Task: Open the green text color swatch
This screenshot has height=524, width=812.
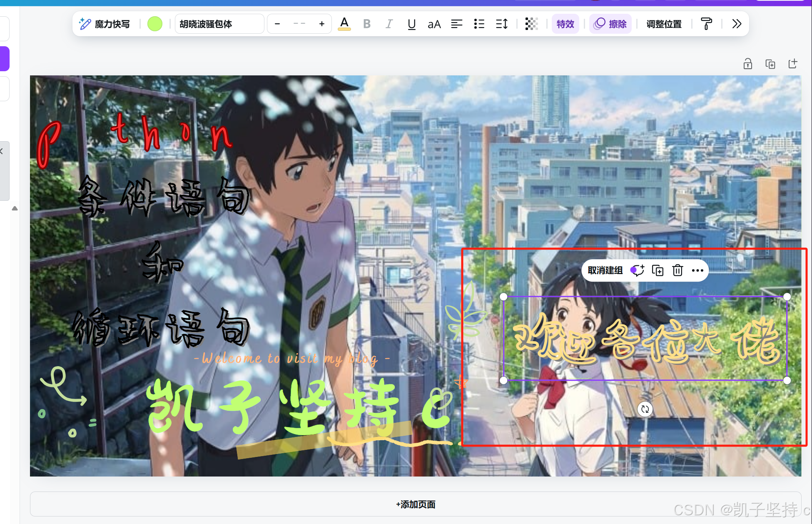Action: pyautogui.click(x=154, y=24)
